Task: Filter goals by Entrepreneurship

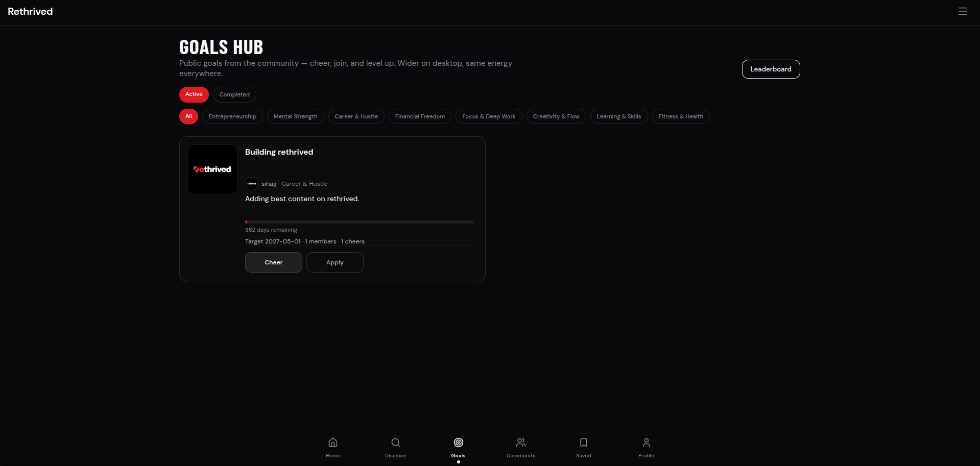Action: (x=232, y=116)
